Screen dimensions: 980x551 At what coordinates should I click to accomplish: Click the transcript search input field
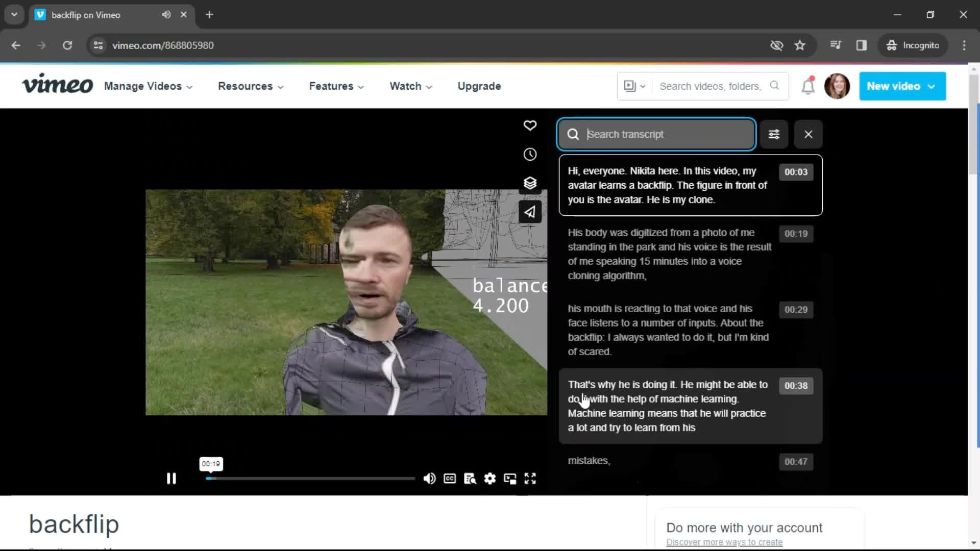pos(656,134)
